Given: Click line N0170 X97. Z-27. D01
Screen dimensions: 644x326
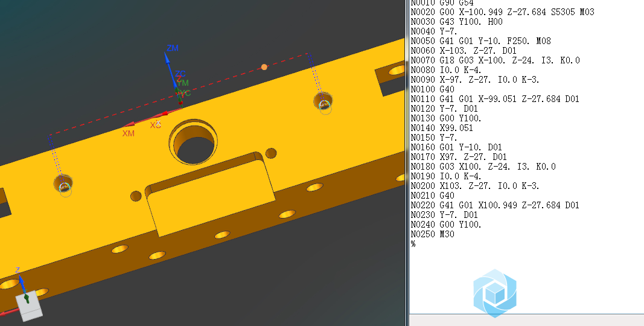Looking at the screenshot, I should (x=459, y=157).
